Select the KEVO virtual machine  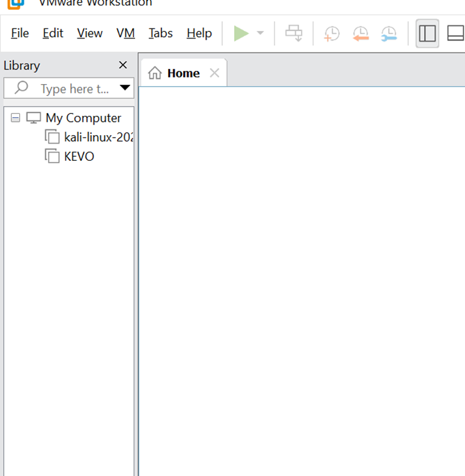[79, 157]
